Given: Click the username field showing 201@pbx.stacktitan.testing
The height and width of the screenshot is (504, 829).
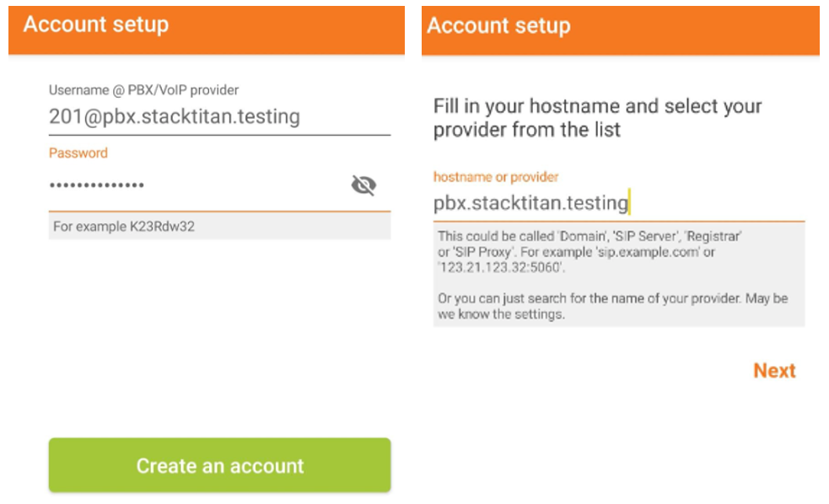Looking at the screenshot, I should 219,117.
